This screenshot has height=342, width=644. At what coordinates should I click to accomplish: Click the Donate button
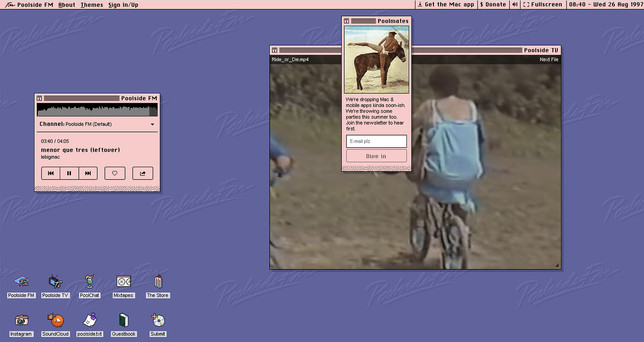coord(493,4)
